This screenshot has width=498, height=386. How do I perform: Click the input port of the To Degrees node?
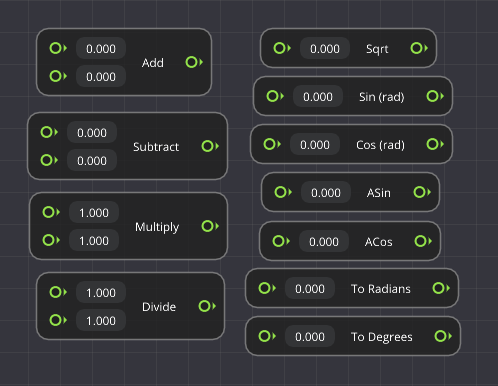click(267, 336)
